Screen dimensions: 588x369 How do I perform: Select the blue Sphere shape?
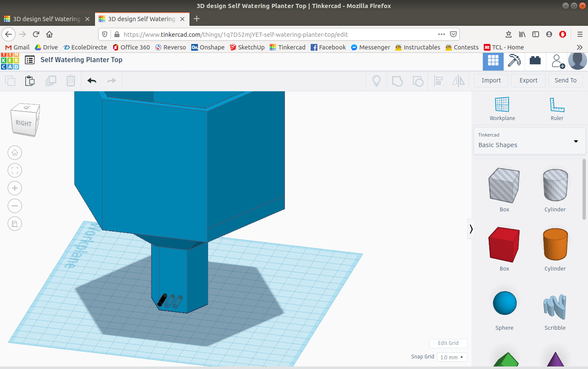504,303
